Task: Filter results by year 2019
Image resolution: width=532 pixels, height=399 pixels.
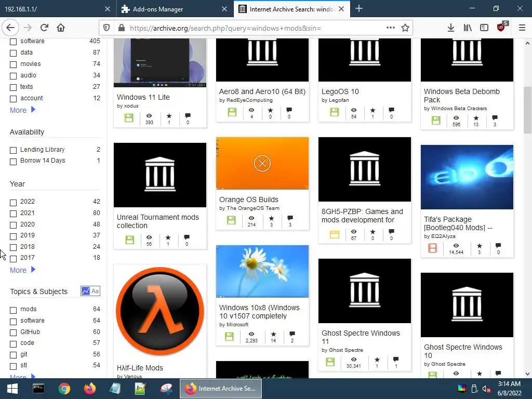Action: pyautogui.click(x=13, y=236)
